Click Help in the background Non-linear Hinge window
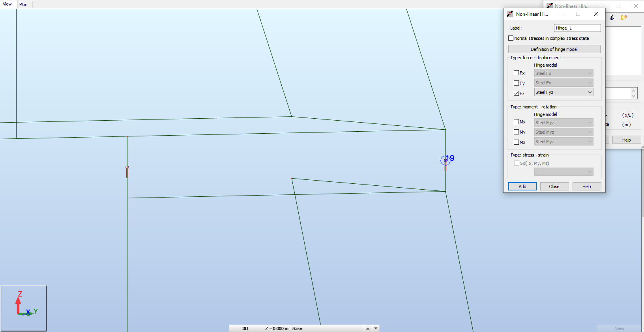Screen dimensions: 644x332 point(626,140)
